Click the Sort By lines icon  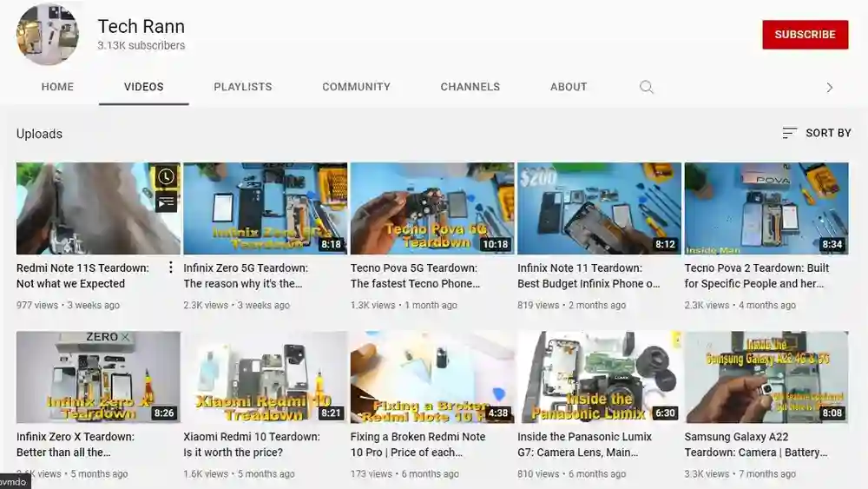tap(789, 133)
